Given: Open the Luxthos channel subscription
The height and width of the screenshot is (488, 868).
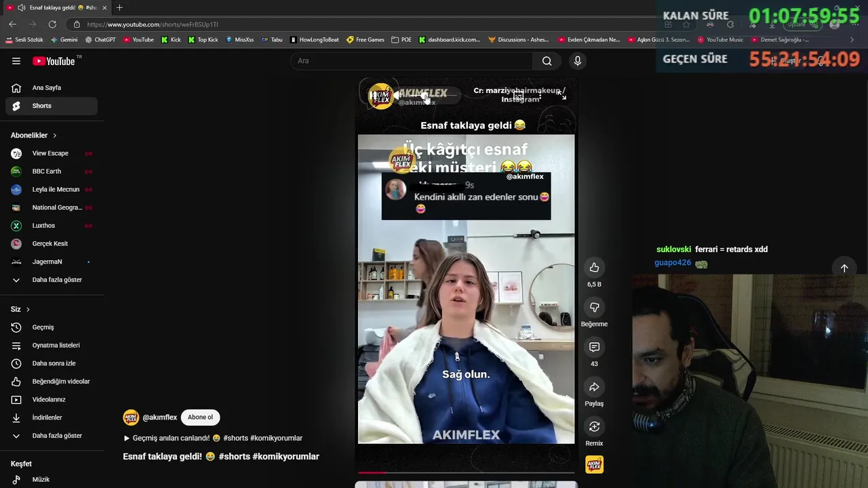Looking at the screenshot, I should coord(52,226).
